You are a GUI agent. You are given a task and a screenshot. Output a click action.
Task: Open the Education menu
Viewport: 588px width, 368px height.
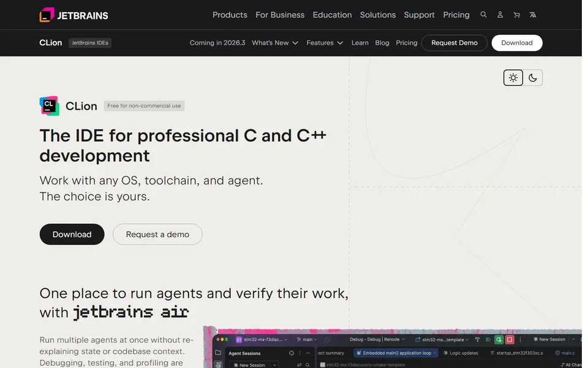click(332, 15)
